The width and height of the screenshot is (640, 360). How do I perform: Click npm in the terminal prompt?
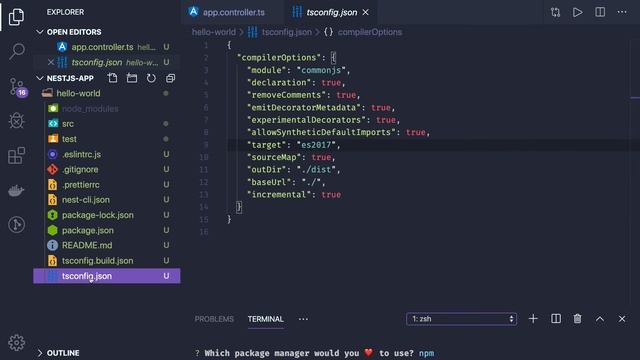click(427, 353)
